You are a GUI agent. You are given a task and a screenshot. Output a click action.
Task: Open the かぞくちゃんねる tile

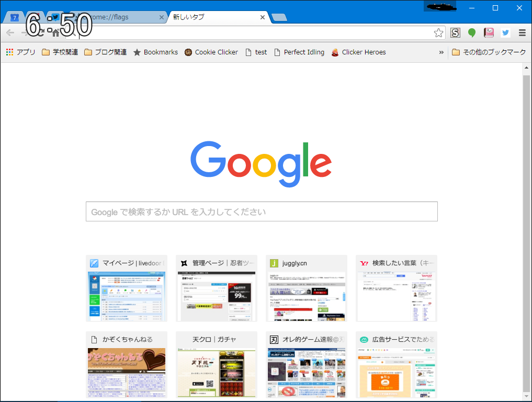pos(127,364)
